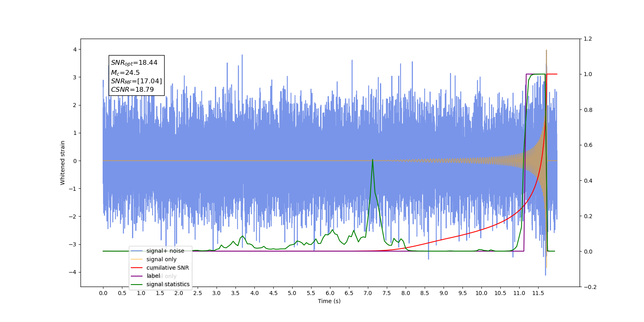Screen dimensions: 644x322
Task: Click the red cumulative SNR plateau at 1.0
Action: click(552, 74)
